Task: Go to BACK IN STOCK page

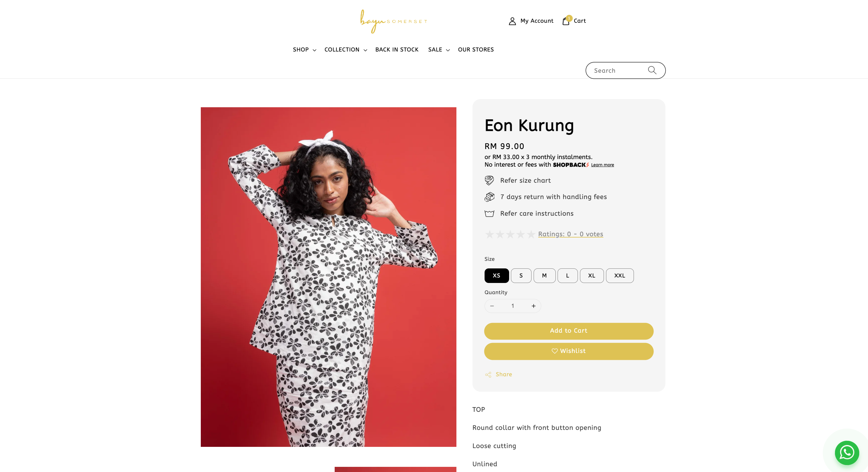Action: (x=397, y=50)
